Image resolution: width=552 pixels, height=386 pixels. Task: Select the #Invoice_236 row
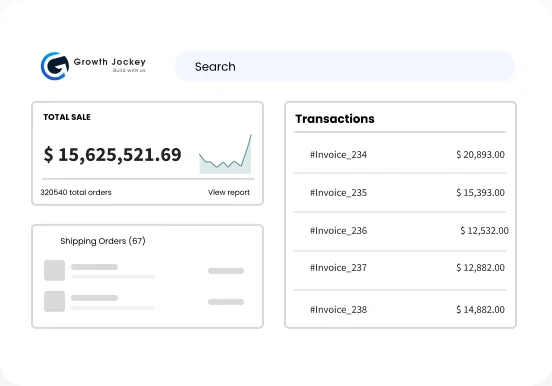400,231
